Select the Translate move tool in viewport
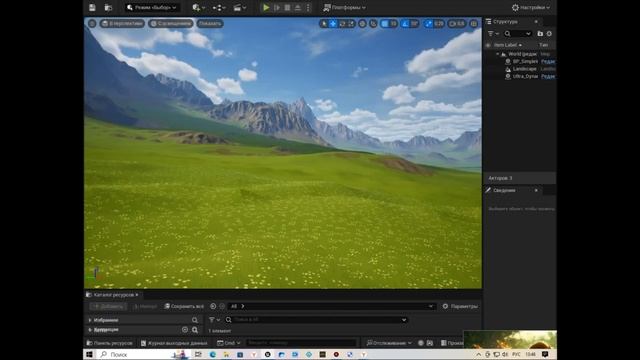This screenshot has width=640, height=360. [x=333, y=24]
